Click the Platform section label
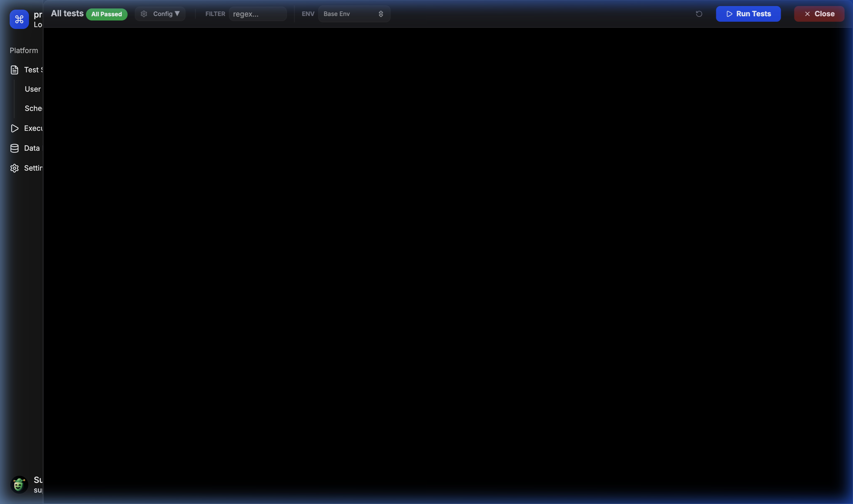 coord(24,50)
